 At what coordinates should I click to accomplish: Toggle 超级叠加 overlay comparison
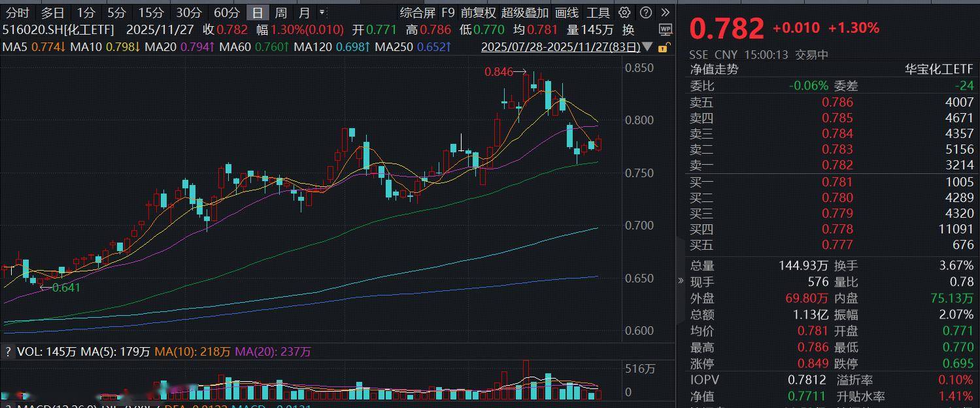tap(525, 12)
